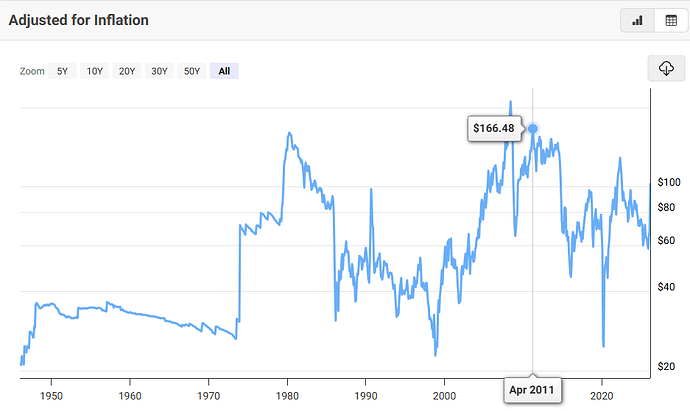The width and height of the screenshot is (690, 411).
Task: Click the 2000 x-axis label
Action: pyautogui.click(x=444, y=396)
